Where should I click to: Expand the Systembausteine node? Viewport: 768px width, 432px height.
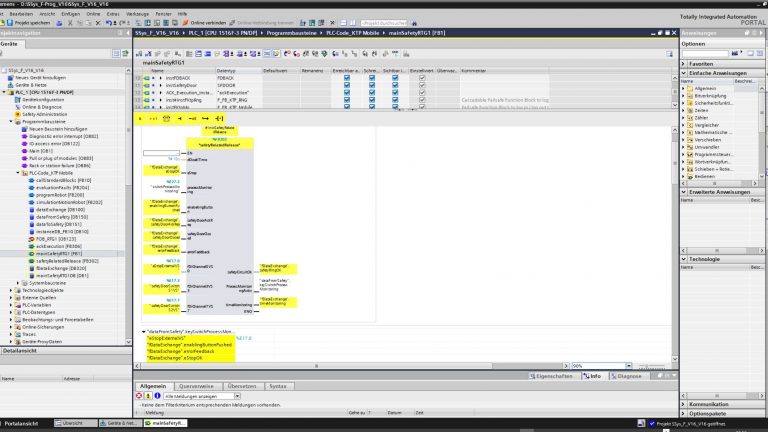tap(18, 283)
